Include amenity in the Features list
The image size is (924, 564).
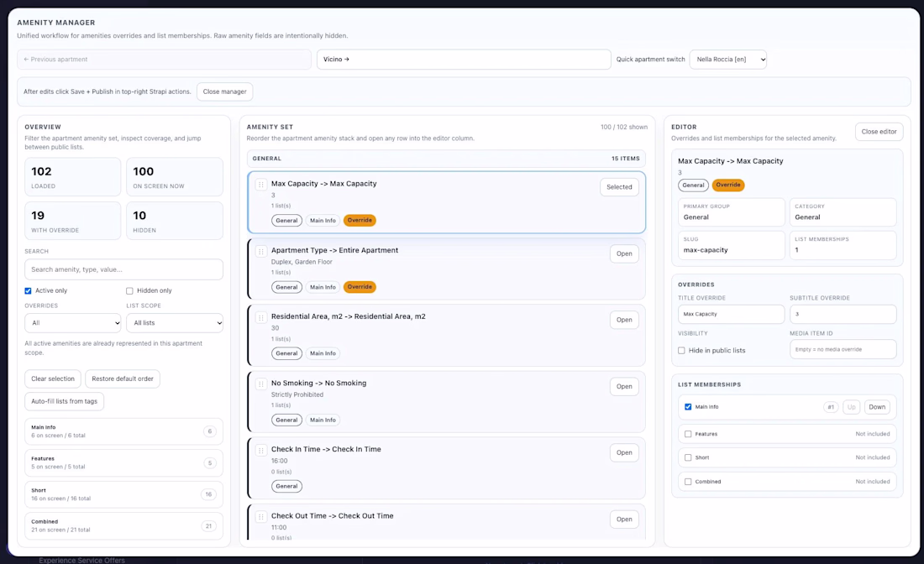tap(688, 434)
